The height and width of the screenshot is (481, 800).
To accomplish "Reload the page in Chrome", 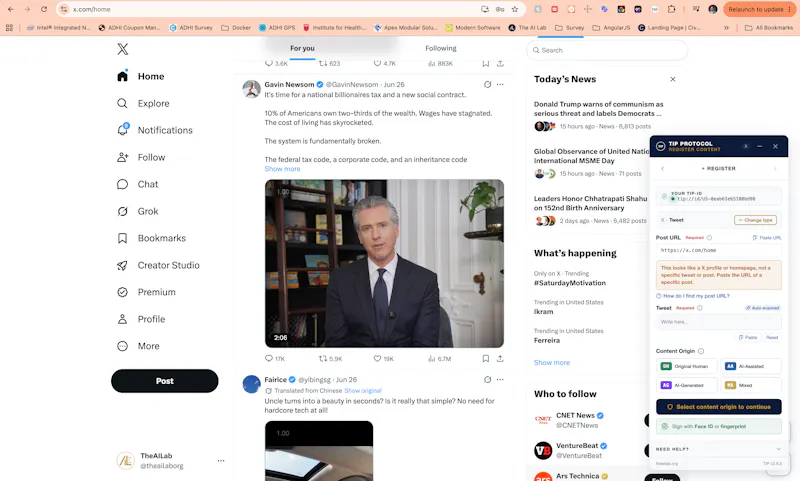I will (x=44, y=9).
